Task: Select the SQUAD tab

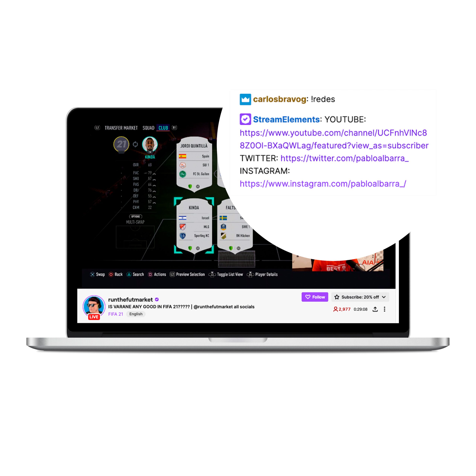Action: [148, 128]
